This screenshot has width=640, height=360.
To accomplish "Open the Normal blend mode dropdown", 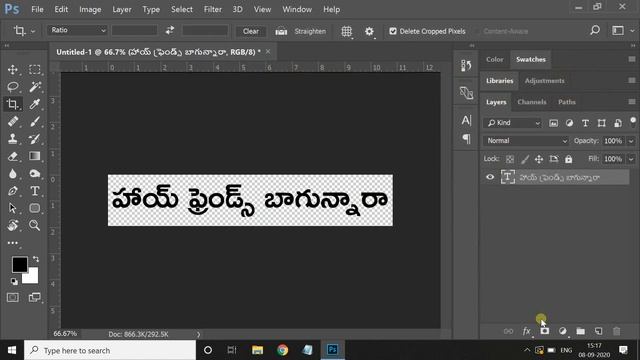I will tap(526, 141).
